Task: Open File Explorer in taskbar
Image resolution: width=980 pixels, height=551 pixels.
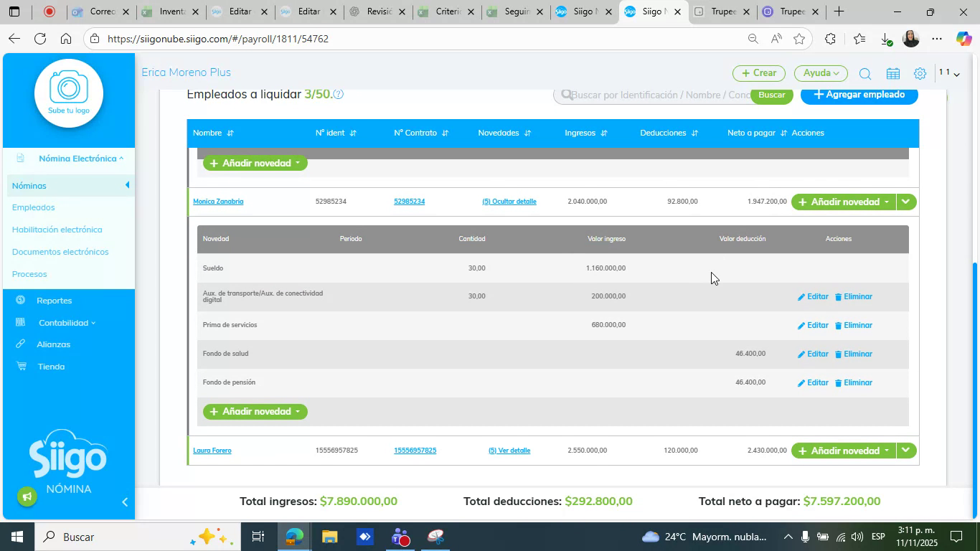Action: (329, 537)
